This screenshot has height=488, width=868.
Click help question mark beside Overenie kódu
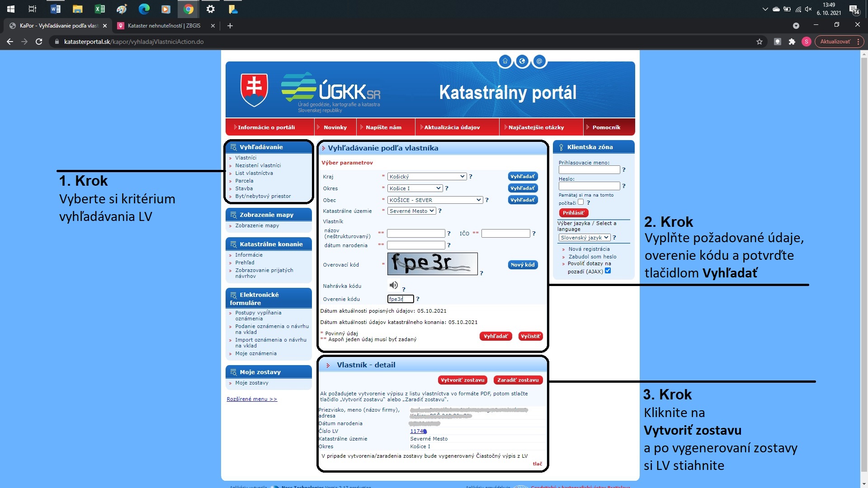click(418, 299)
